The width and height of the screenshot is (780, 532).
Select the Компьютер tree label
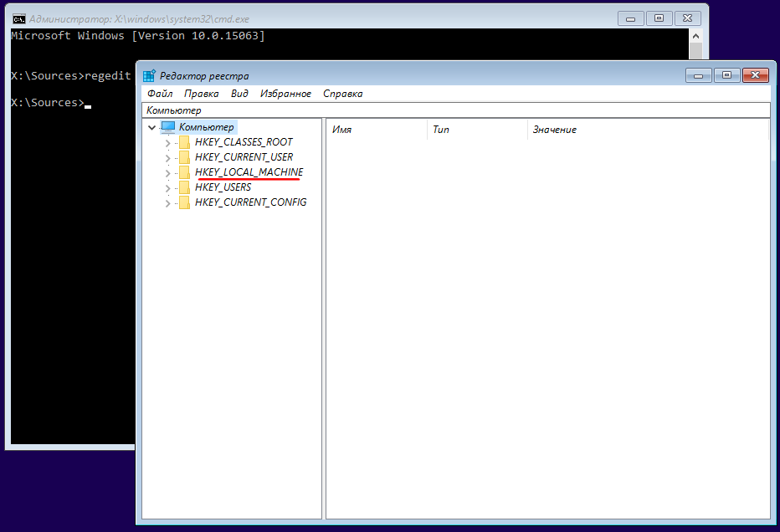click(207, 127)
